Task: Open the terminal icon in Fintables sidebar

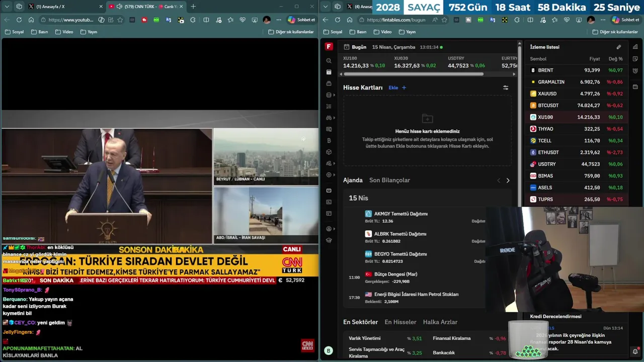Action: tap(329, 202)
